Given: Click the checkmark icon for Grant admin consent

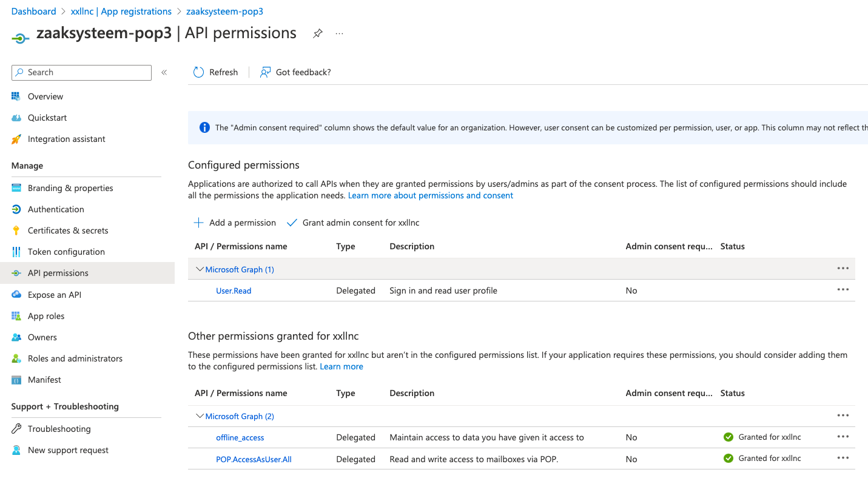Looking at the screenshot, I should (292, 223).
